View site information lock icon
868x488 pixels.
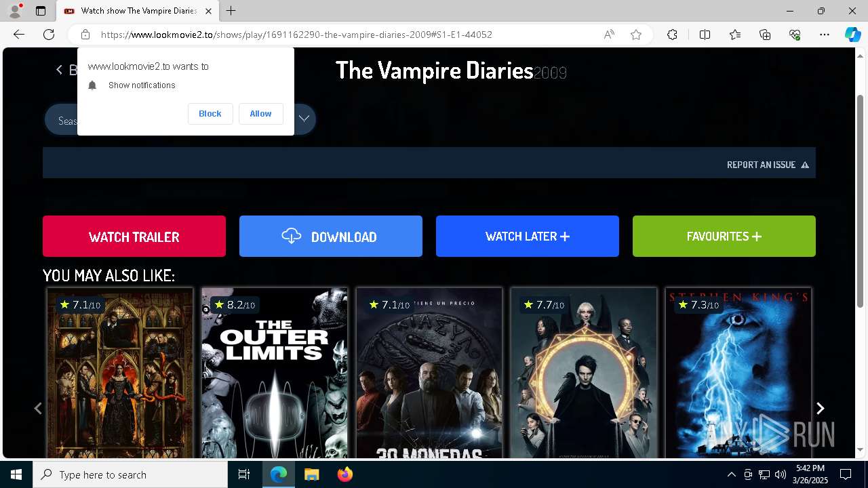85,35
